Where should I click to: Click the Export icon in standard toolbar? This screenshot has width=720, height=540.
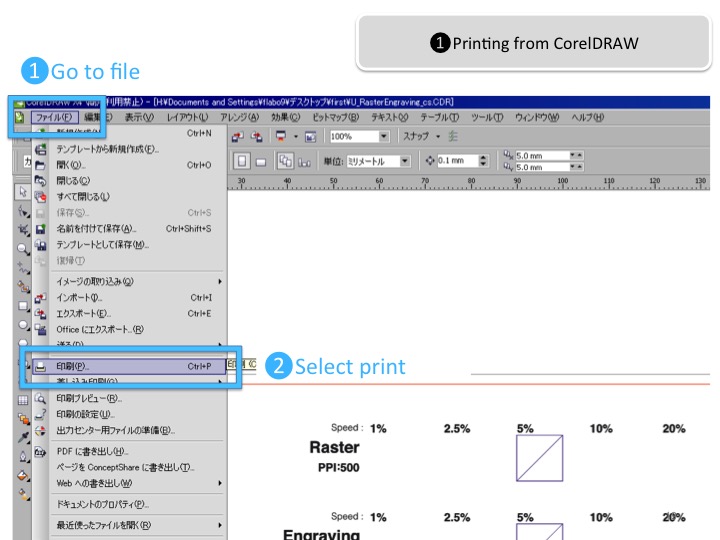tap(256, 136)
